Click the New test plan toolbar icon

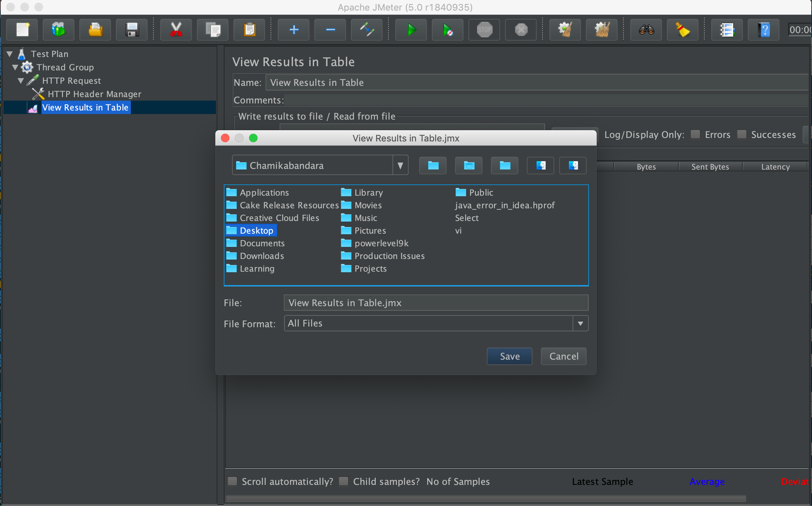(x=23, y=30)
